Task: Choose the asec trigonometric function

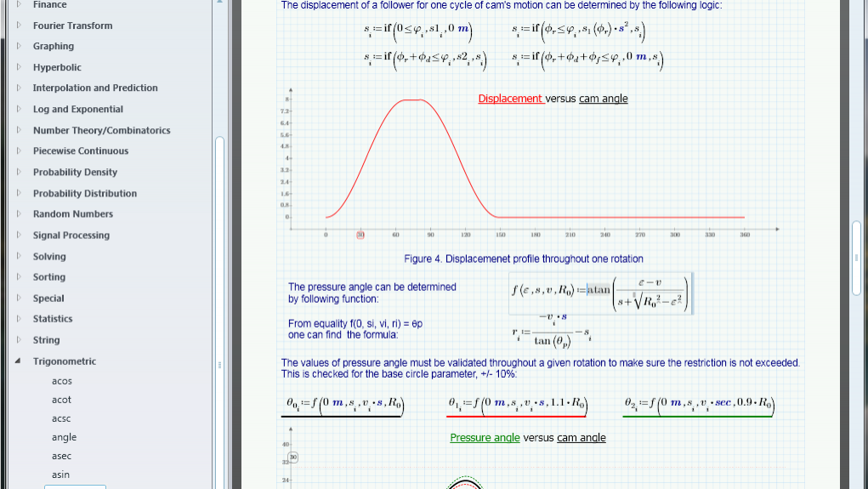Action: click(x=61, y=456)
